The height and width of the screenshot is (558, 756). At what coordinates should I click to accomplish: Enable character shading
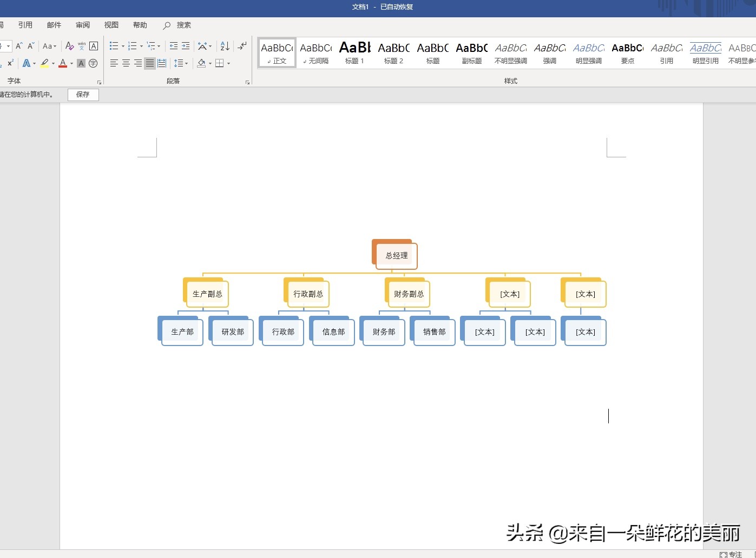81,64
